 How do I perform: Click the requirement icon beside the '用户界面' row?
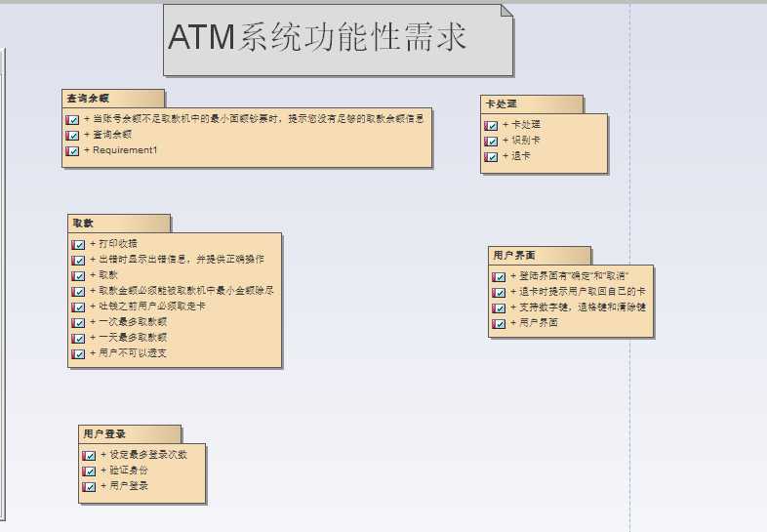tap(499, 324)
